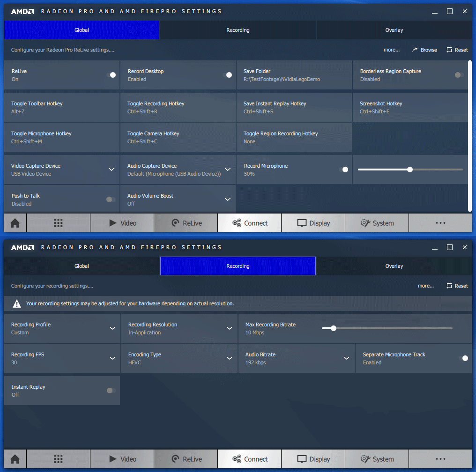The width and height of the screenshot is (476, 472).
Task: Change the Save Folder path tile
Action: (x=294, y=75)
